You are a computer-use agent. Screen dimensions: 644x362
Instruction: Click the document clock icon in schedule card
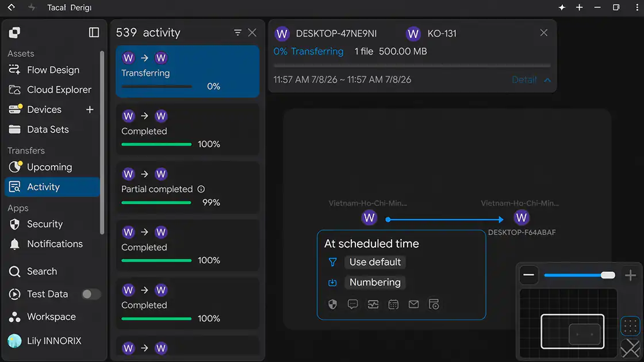tap(434, 304)
